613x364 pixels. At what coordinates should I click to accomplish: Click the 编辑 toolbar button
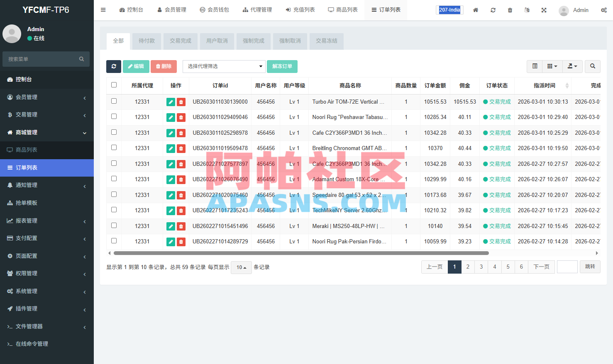click(136, 66)
